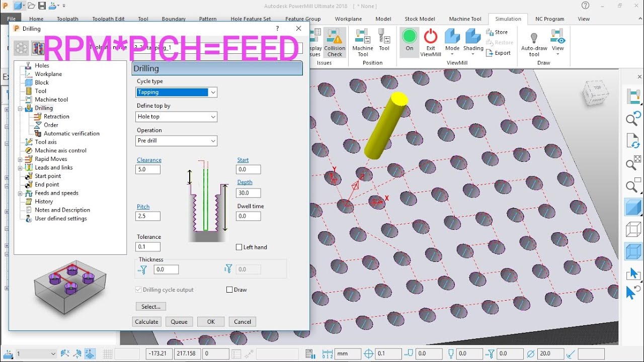Click the help question mark in title bar
Viewport: 644px width, 362px height.
[585, 6]
